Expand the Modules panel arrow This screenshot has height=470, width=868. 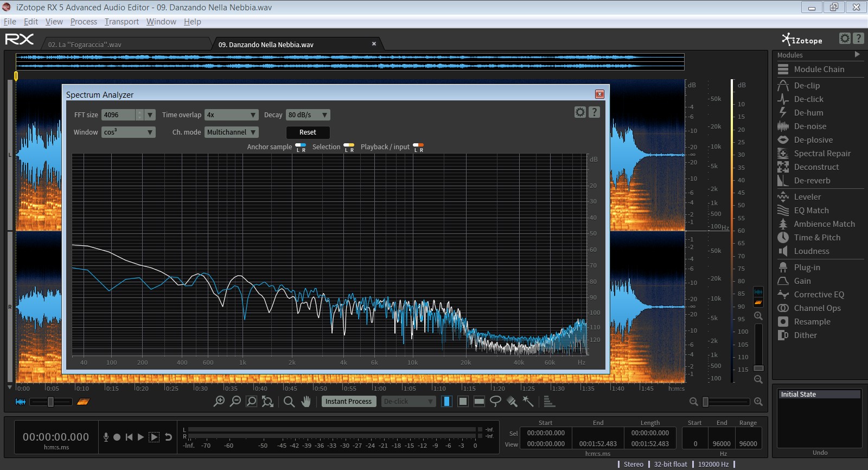[857, 54]
